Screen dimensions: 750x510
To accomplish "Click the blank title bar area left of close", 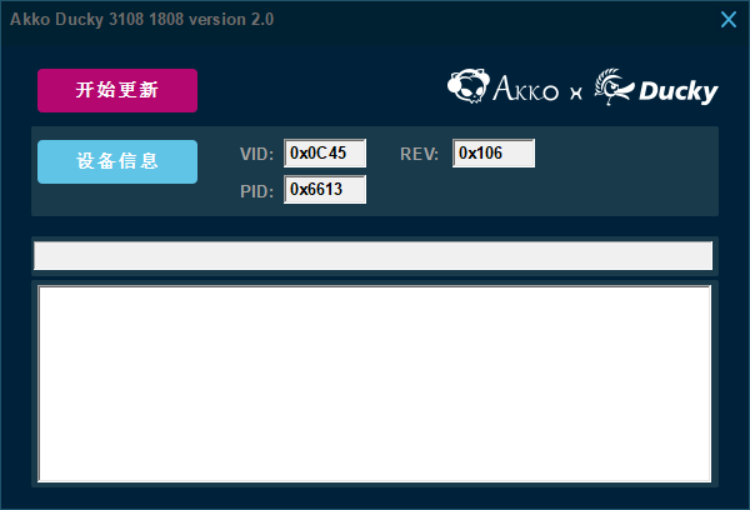I will pos(500,19).
